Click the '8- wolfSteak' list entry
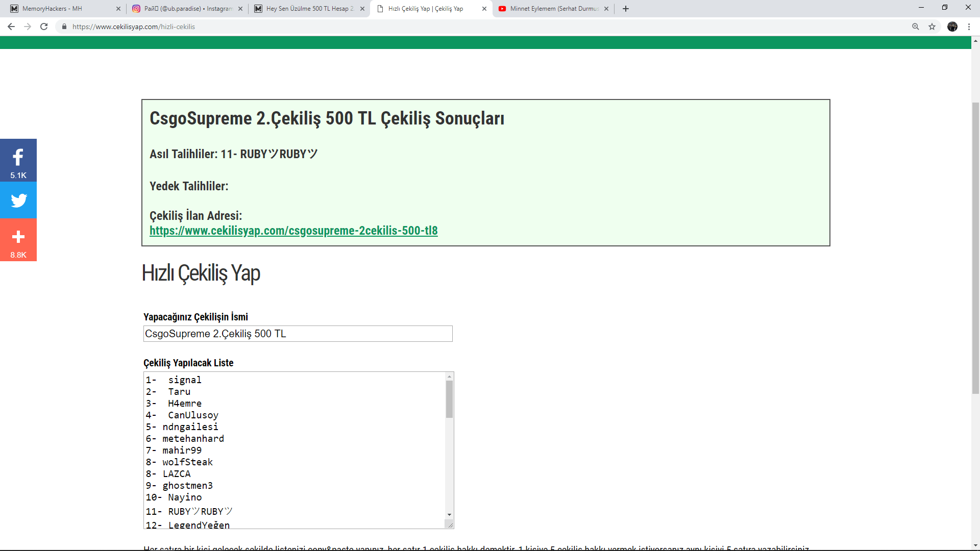Viewport: 980px width, 551px height. 179,462
